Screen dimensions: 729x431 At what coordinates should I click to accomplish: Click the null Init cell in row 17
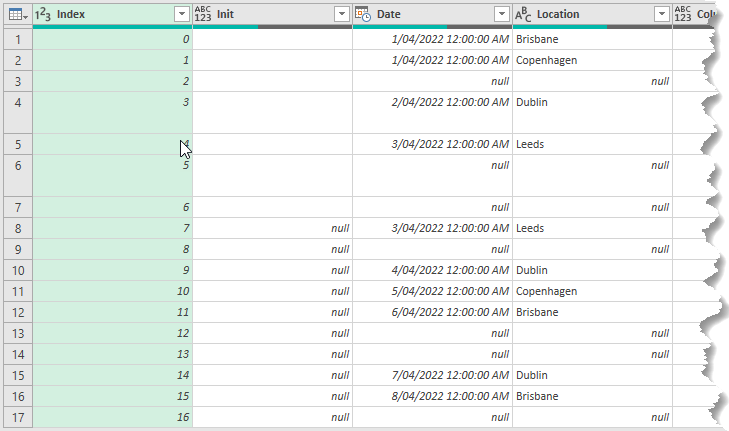(x=272, y=417)
